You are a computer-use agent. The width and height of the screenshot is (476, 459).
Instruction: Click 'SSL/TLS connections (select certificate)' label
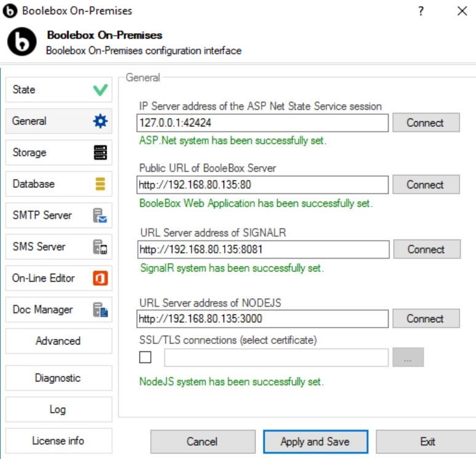tap(228, 340)
